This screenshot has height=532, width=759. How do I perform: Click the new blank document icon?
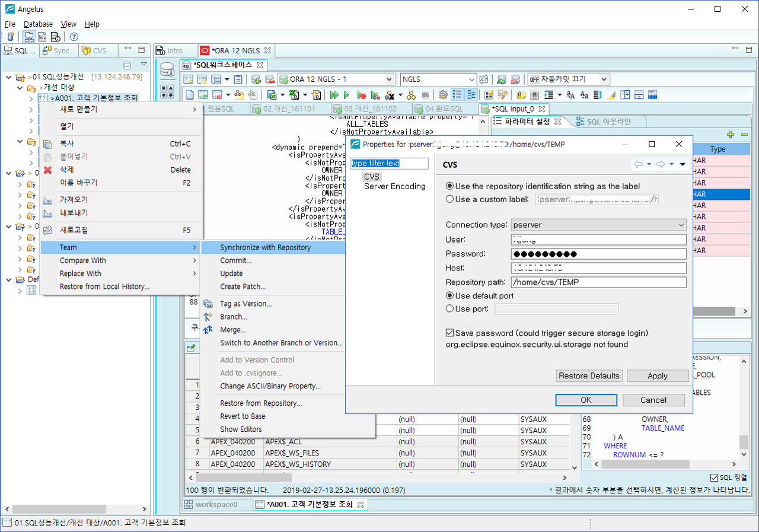tap(190, 95)
